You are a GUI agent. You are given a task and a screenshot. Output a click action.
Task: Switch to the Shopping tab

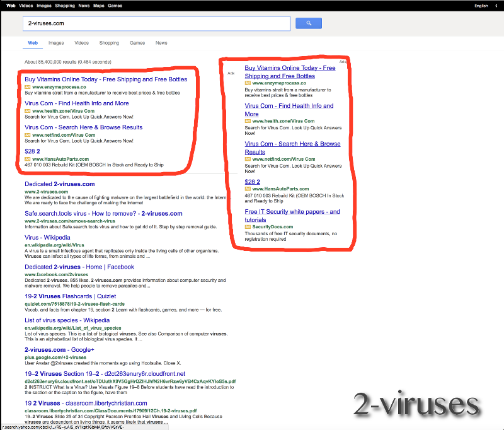[x=109, y=43]
